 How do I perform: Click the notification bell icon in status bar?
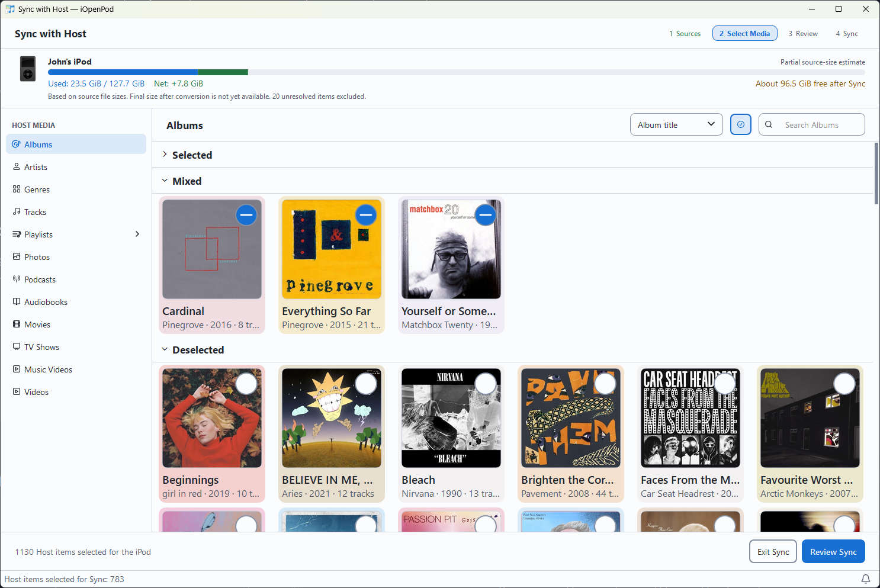865,579
